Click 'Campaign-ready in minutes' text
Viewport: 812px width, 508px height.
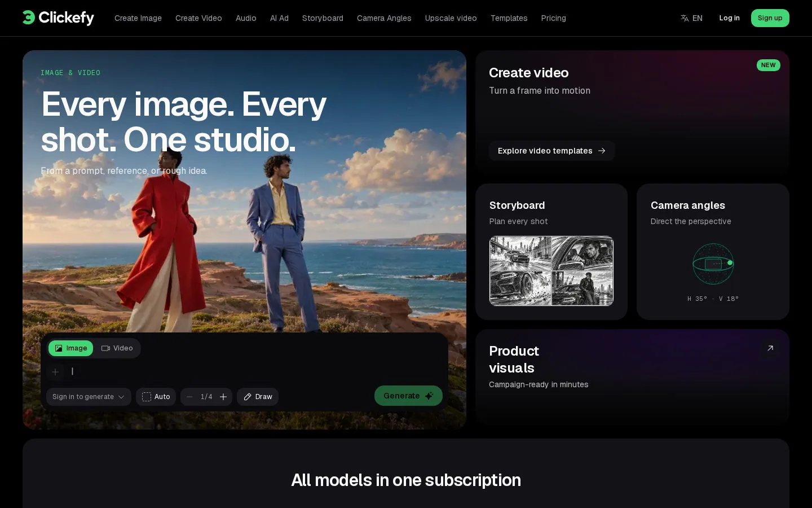539,384
